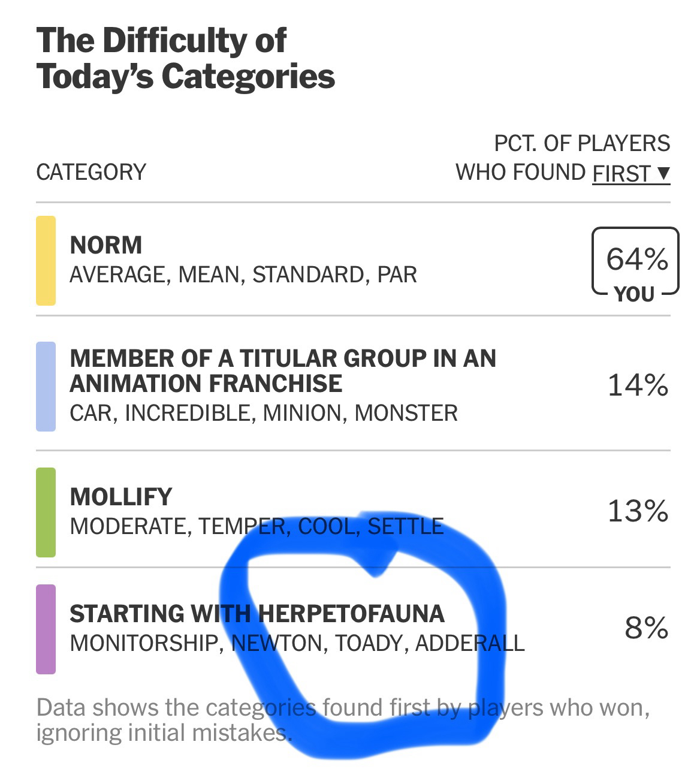Click the CATEGORY column header
The image size is (700, 781).
coord(91,172)
